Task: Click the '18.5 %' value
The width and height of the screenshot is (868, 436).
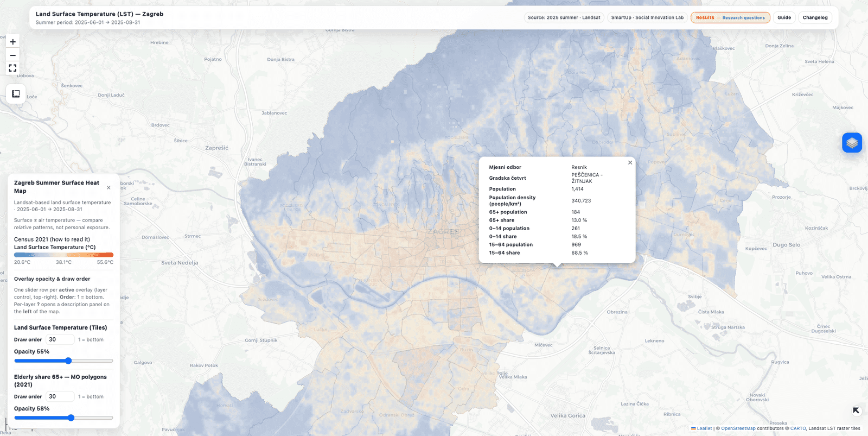Action: [579, 237]
